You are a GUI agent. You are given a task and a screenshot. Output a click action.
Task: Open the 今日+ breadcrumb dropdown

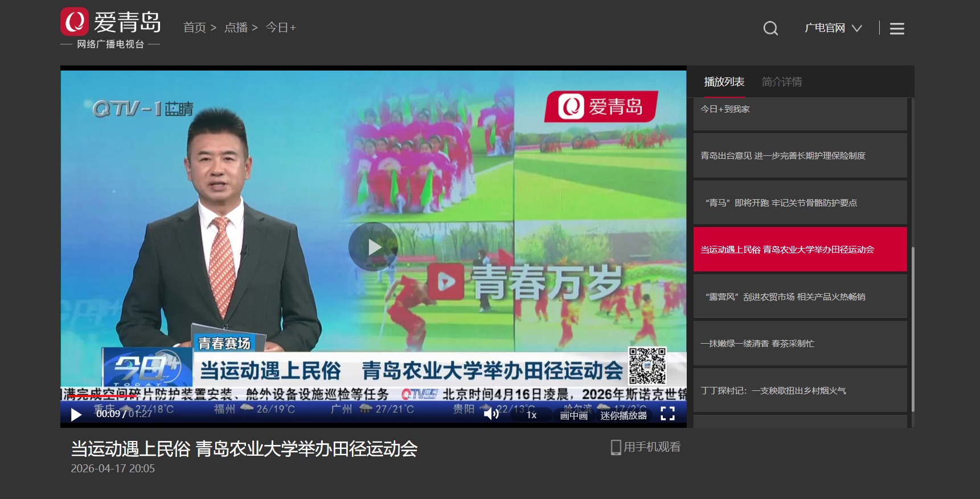pos(281,28)
